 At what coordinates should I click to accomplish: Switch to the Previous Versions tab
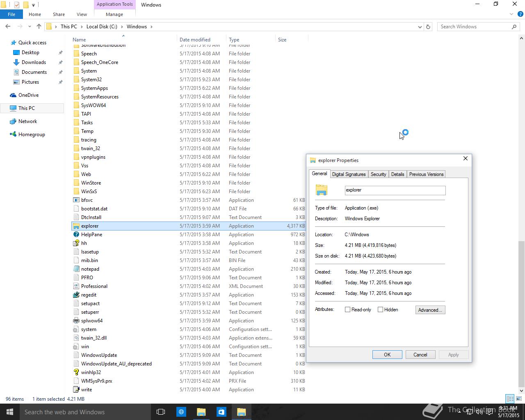click(x=426, y=174)
